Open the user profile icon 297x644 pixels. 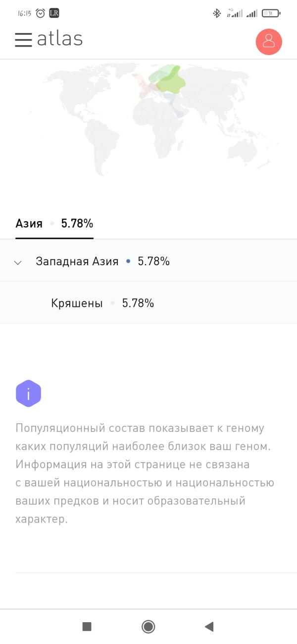point(269,42)
